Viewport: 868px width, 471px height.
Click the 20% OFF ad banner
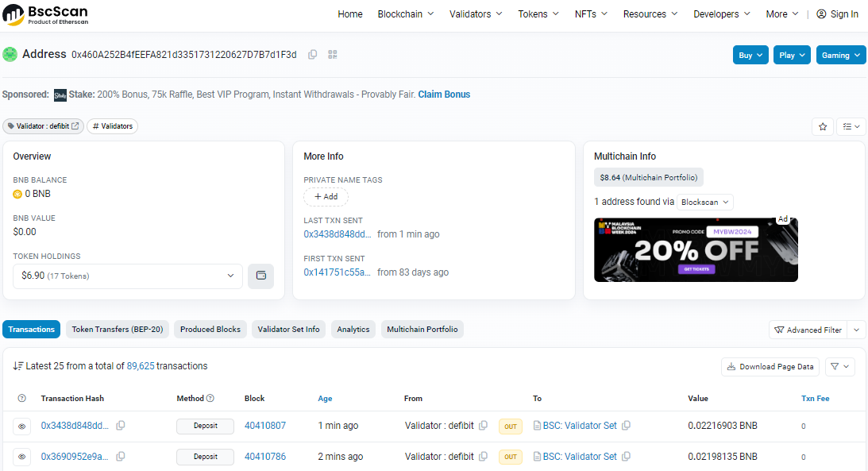[696, 250]
